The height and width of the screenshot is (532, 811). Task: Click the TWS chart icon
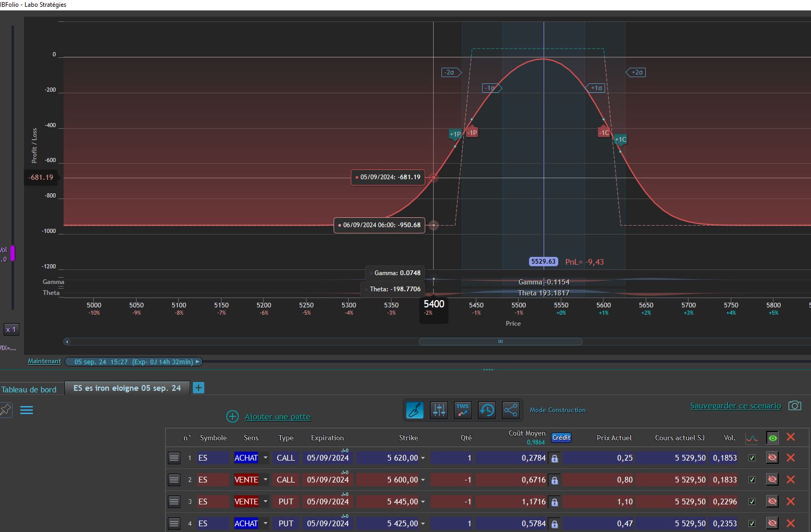pyautogui.click(x=463, y=410)
